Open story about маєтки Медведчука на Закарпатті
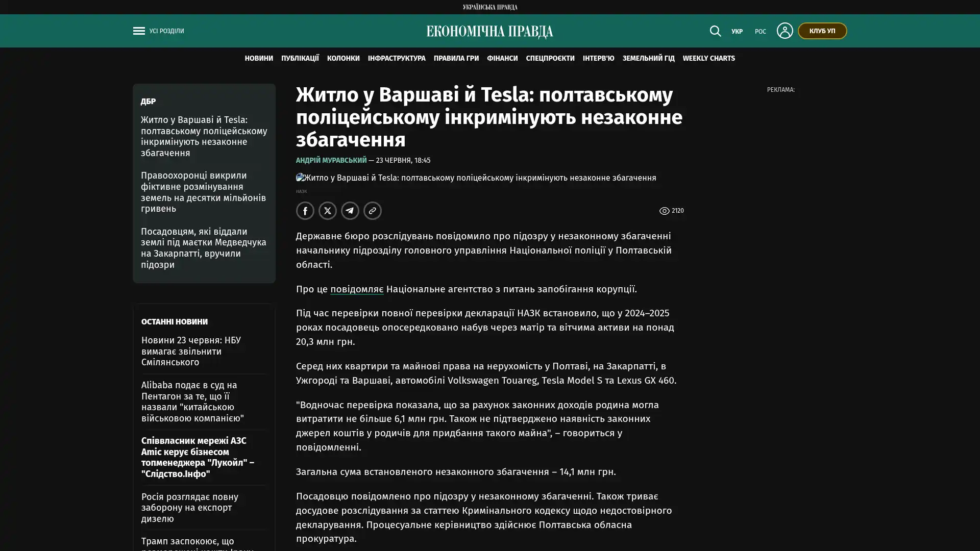 coord(204,248)
